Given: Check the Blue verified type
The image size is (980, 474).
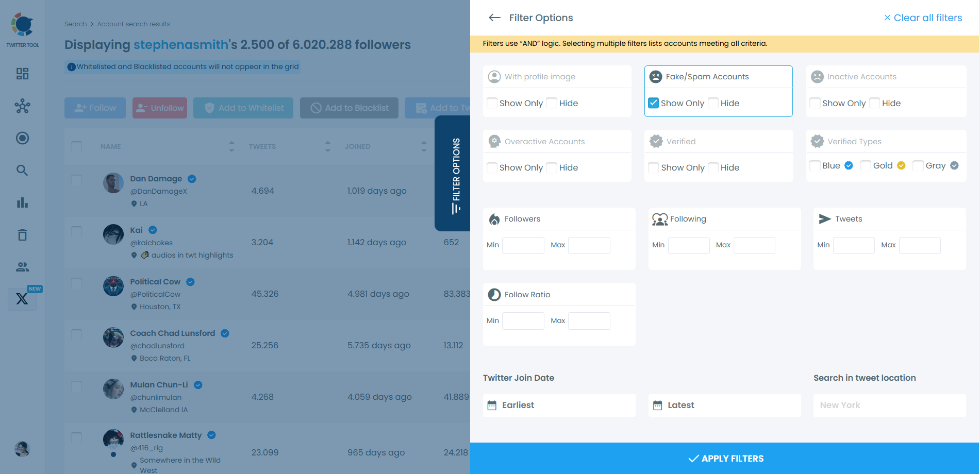Looking at the screenshot, I should click(x=815, y=165).
